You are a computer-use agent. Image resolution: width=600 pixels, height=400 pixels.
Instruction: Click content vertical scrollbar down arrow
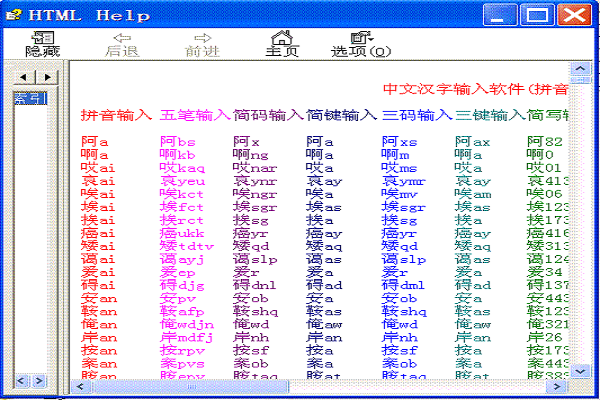[580, 371]
